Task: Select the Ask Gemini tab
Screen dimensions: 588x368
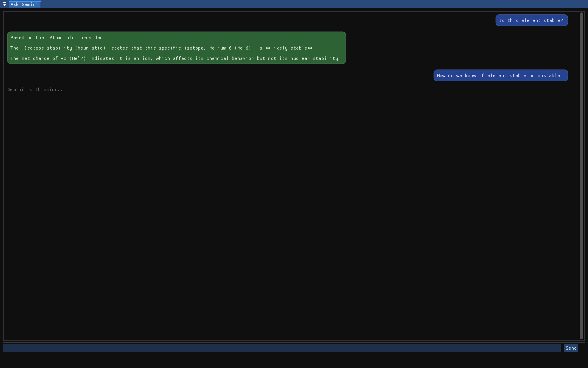Action: (24, 4)
